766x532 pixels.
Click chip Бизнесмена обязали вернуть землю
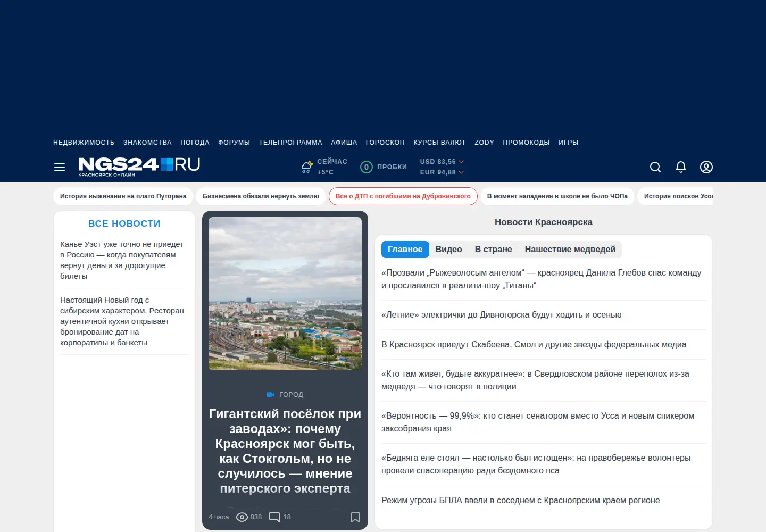pos(261,196)
